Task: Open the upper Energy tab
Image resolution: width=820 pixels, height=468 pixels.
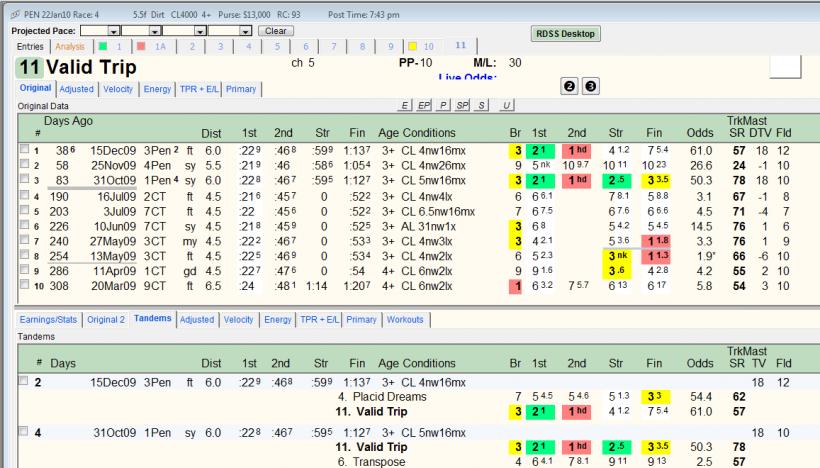Action: [157, 89]
